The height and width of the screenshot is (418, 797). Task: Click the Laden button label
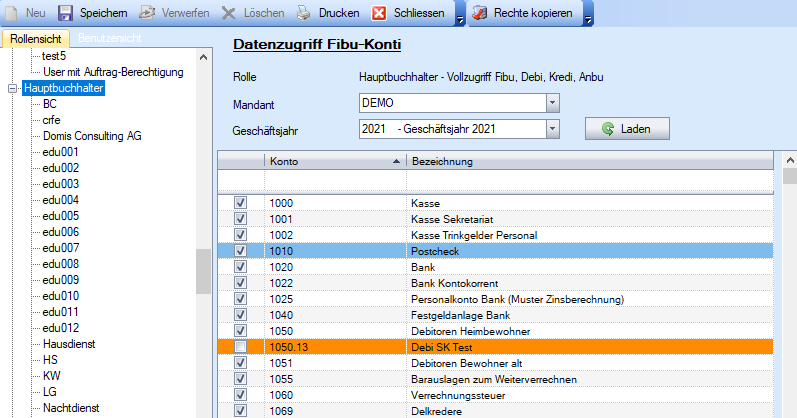pos(635,129)
